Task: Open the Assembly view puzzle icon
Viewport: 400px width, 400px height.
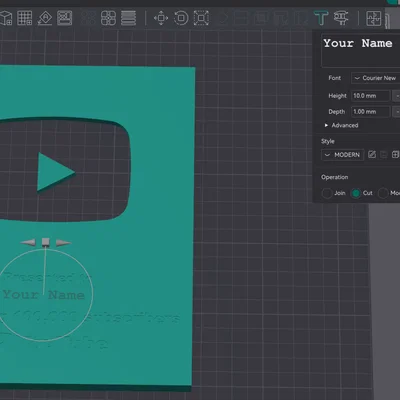Action: pyautogui.click(x=374, y=18)
